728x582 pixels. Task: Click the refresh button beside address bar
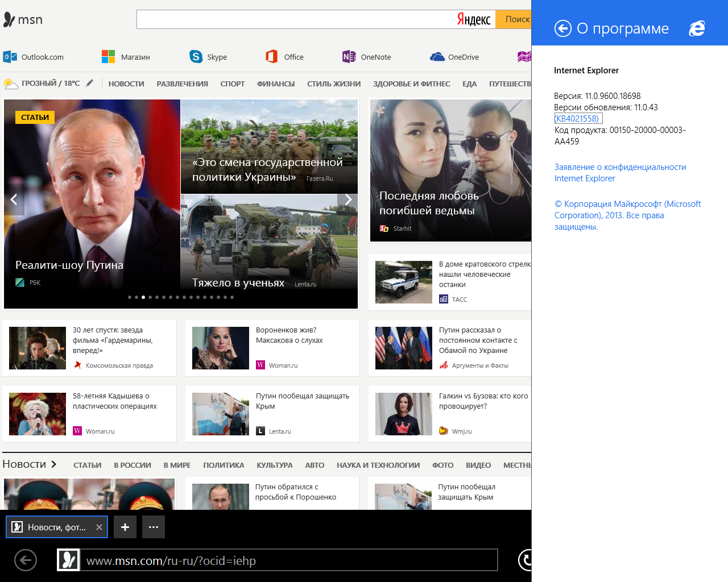pos(525,560)
